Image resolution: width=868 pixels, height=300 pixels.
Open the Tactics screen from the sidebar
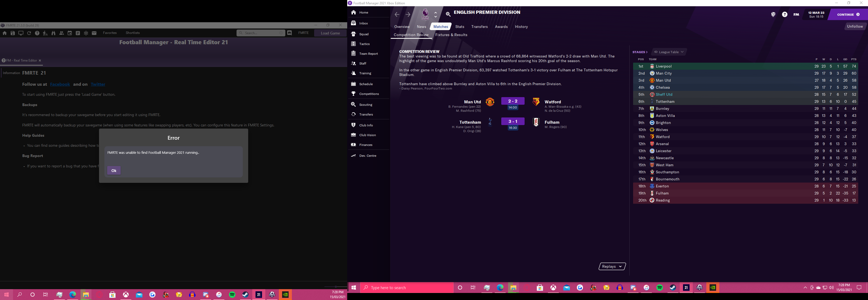click(x=364, y=44)
